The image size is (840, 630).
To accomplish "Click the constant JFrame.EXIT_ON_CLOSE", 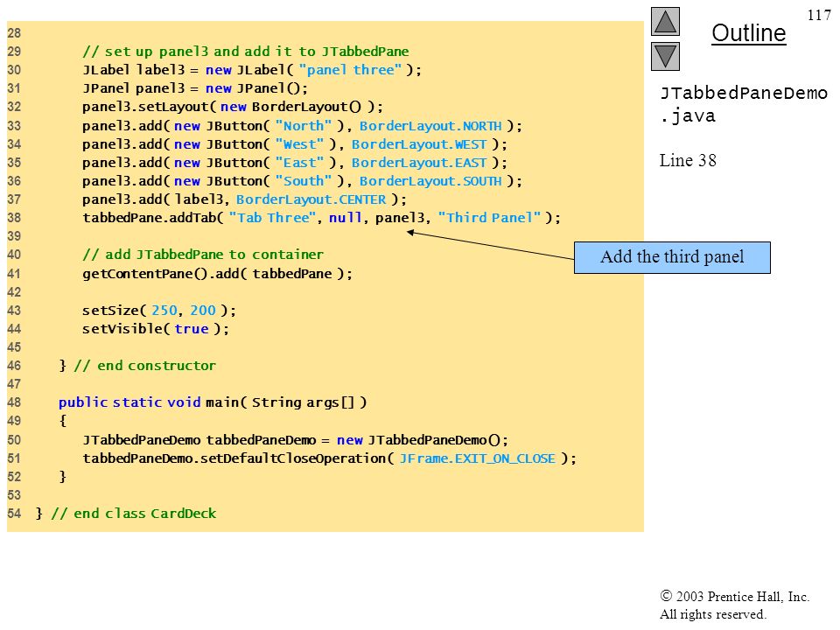I will click(478, 459).
